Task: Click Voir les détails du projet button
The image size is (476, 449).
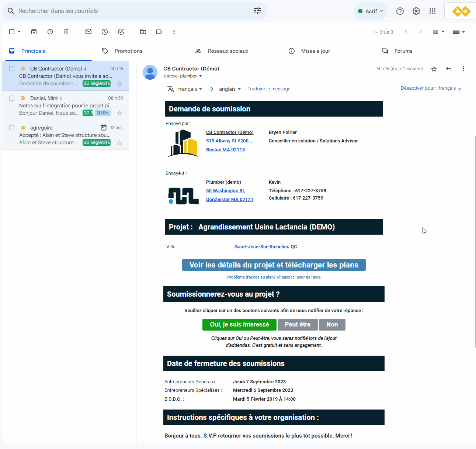Action: point(274,265)
